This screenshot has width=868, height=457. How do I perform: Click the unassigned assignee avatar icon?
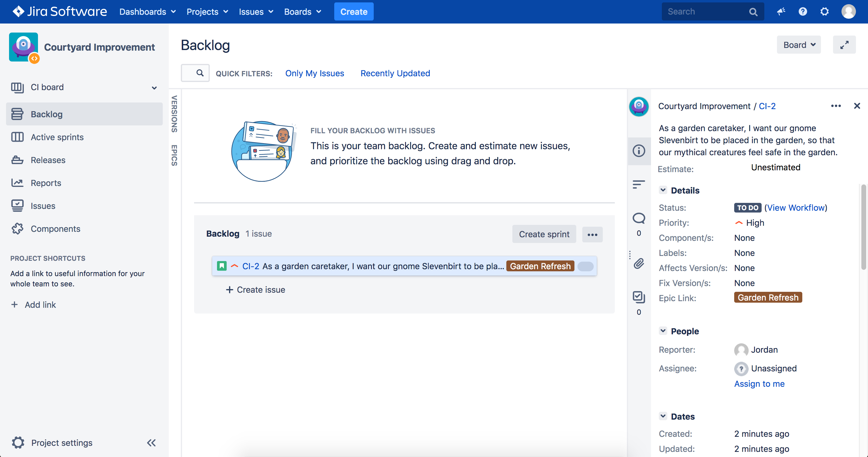pyautogui.click(x=741, y=369)
